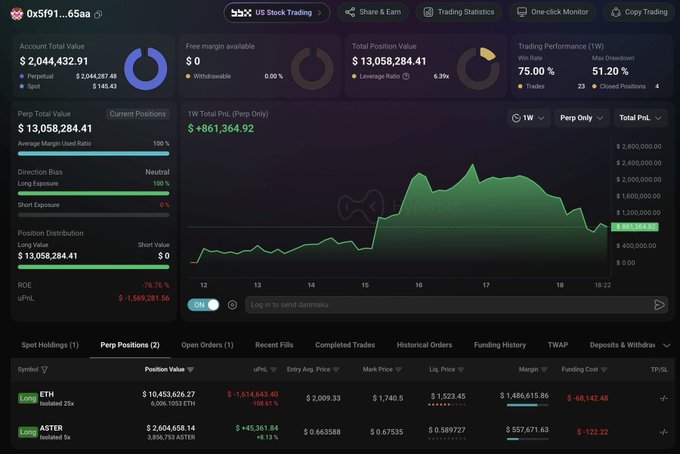
Task: Click the Total Position Value donut chart
Action: (478, 69)
